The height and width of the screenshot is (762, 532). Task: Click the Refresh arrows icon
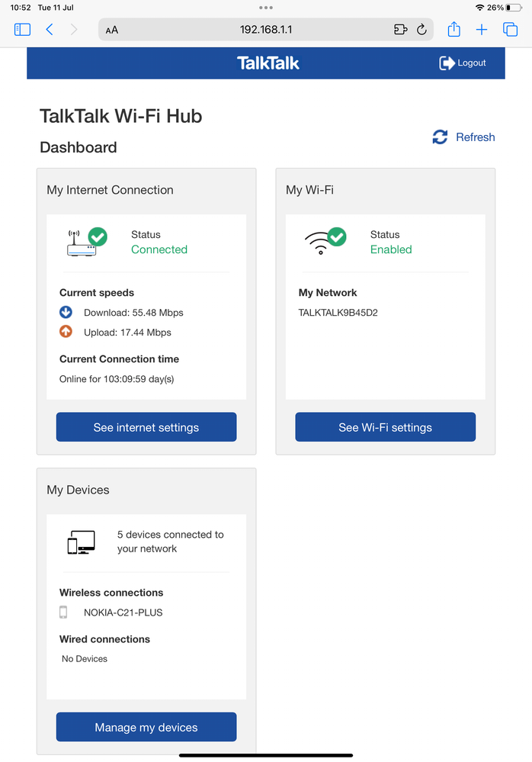(x=440, y=137)
